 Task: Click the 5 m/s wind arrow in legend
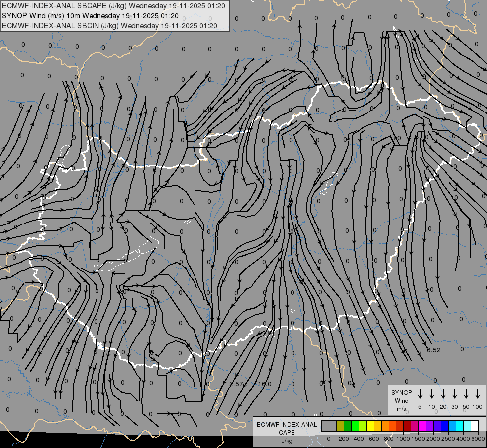(420, 393)
